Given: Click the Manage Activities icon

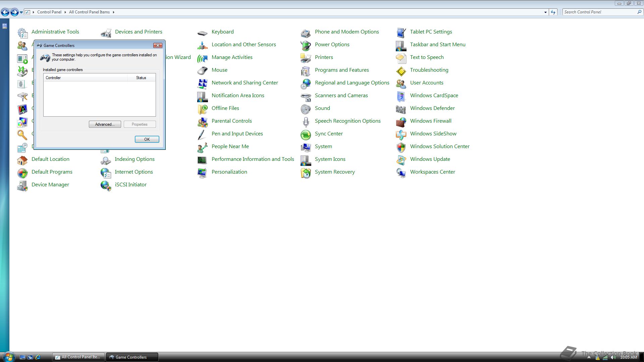Looking at the screenshot, I should coord(203,58).
